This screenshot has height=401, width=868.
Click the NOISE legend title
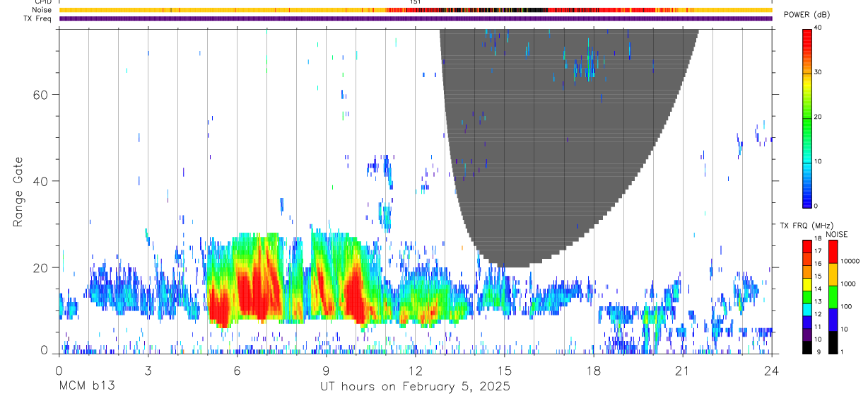[x=836, y=234]
